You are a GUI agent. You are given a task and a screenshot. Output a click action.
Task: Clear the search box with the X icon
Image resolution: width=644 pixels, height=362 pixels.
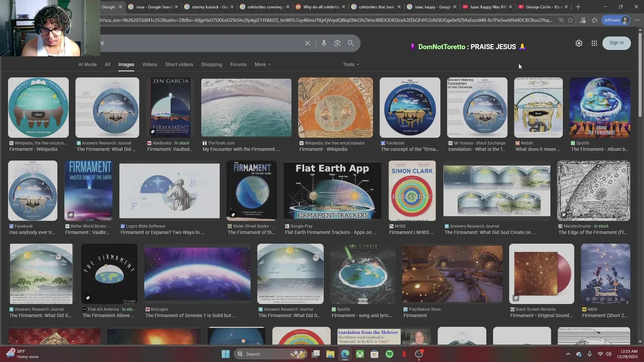(x=307, y=43)
